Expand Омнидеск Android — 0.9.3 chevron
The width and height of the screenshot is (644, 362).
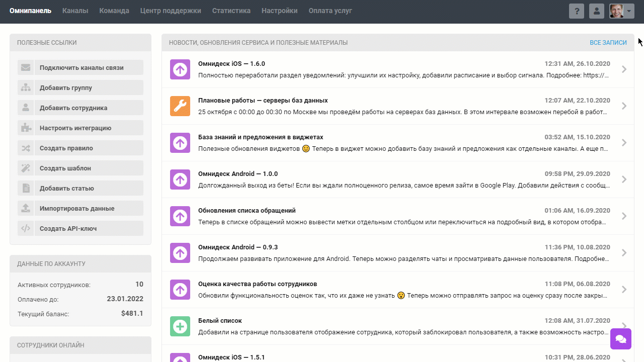pos(624,253)
